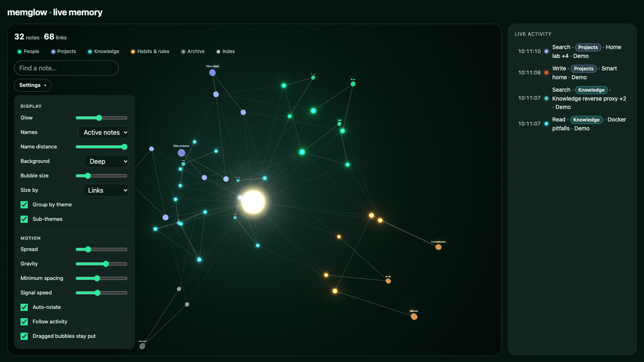The width and height of the screenshot is (644, 362).
Task: Click the Knowledge tag in Read activity
Action: coord(586,120)
